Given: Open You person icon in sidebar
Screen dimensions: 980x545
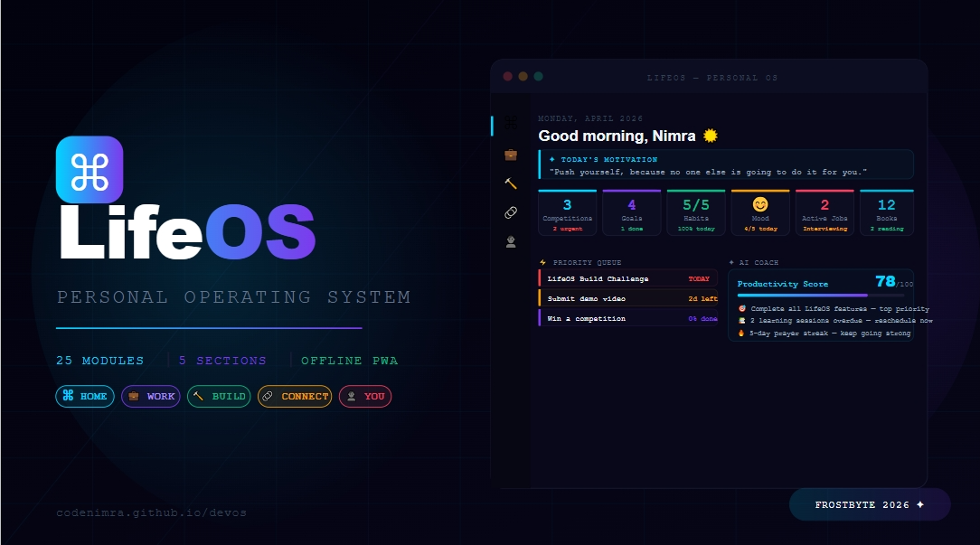Looking at the screenshot, I should (511, 242).
